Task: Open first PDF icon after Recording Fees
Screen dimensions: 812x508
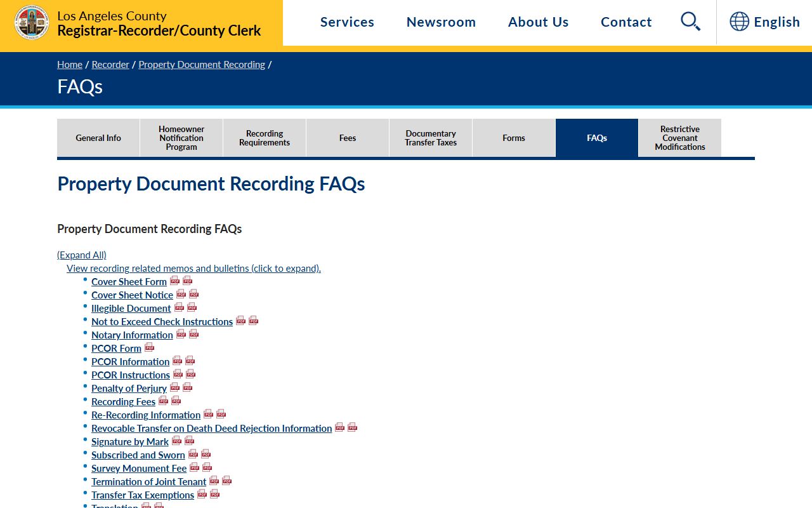Action: click(163, 401)
